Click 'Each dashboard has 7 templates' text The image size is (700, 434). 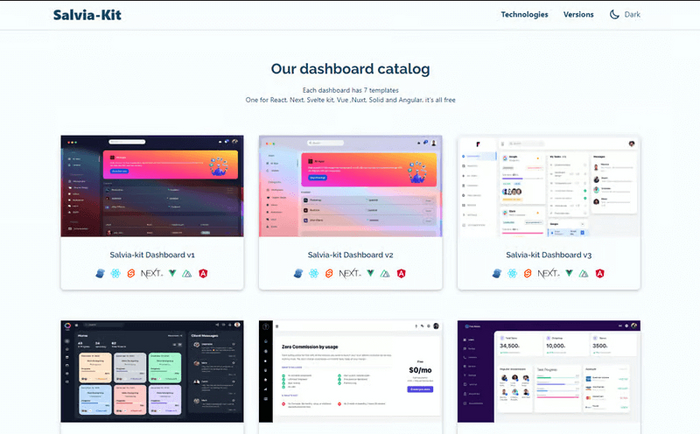(350, 90)
